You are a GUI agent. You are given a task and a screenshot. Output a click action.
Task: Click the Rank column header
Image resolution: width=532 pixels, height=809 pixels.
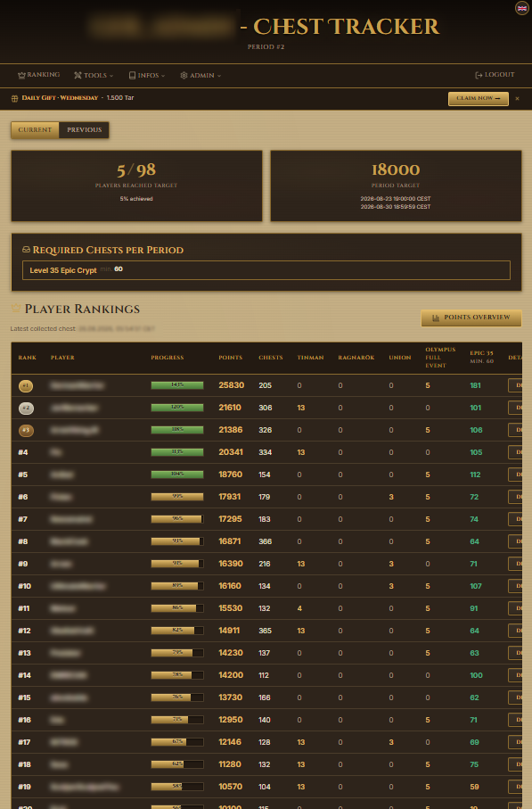28,358
